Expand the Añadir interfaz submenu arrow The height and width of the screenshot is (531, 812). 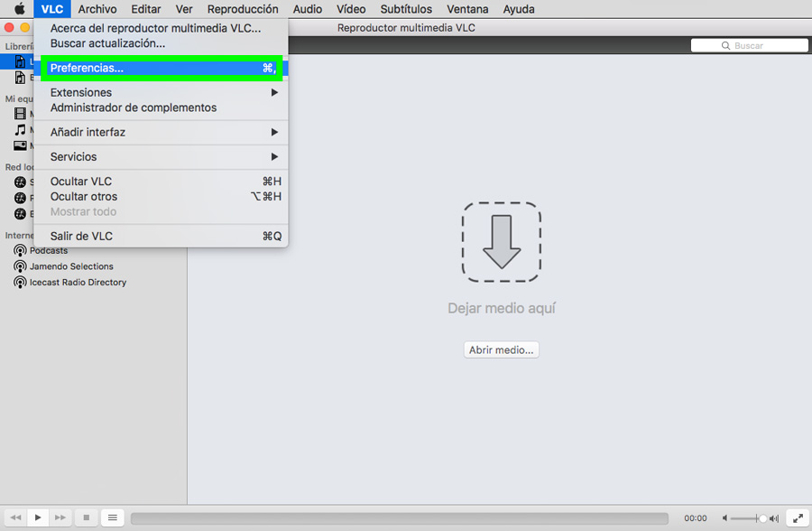tap(274, 132)
